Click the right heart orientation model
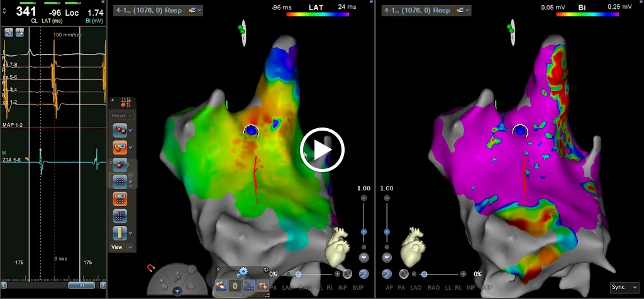644x299 pixels. [x=414, y=246]
